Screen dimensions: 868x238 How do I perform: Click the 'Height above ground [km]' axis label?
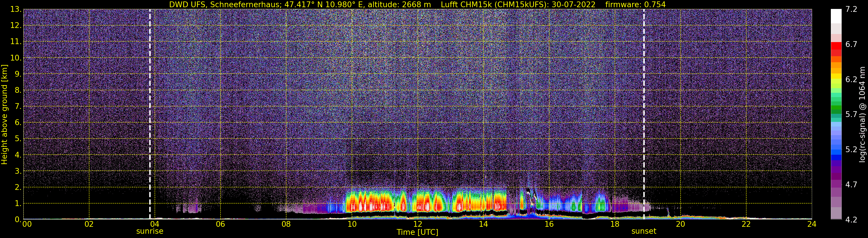4,114
